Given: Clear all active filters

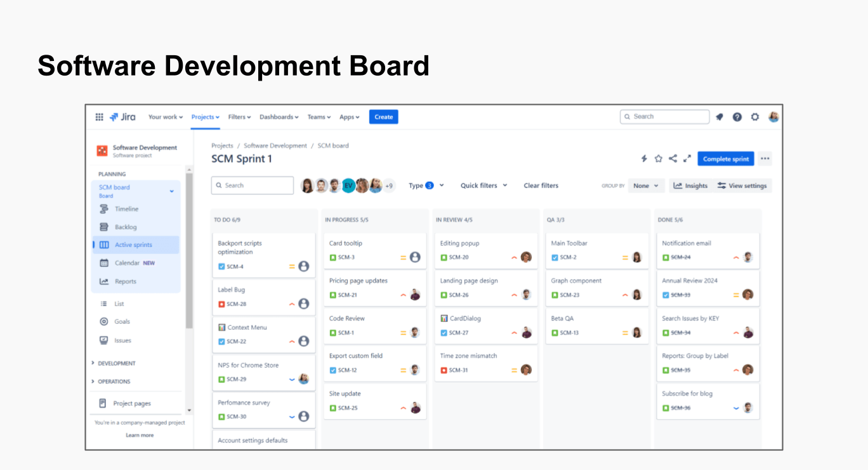Looking at the screenshot, I should click(x=541, y=185).
